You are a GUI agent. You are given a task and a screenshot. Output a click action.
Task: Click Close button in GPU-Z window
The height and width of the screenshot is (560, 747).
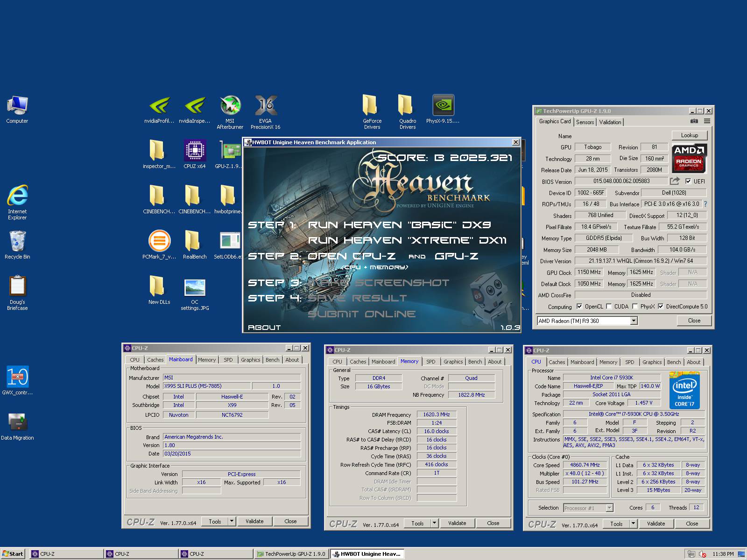tap(694, 321)
